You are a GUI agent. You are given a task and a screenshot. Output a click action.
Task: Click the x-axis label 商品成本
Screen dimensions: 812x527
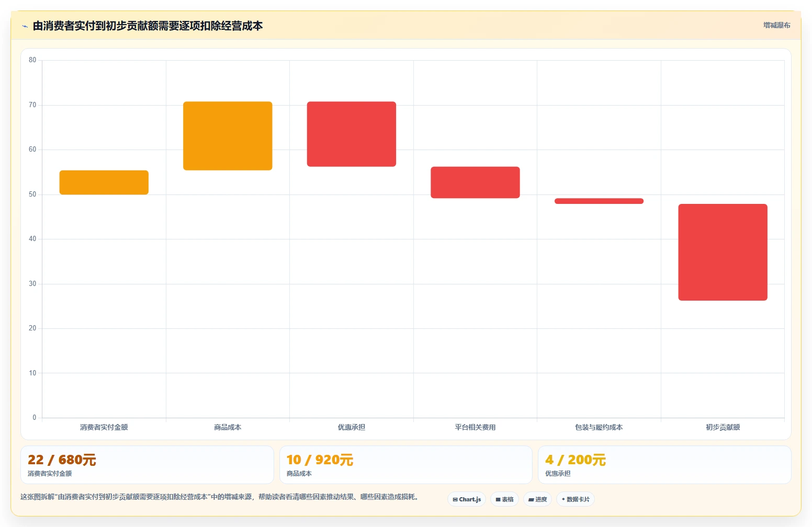coord(228,427)
